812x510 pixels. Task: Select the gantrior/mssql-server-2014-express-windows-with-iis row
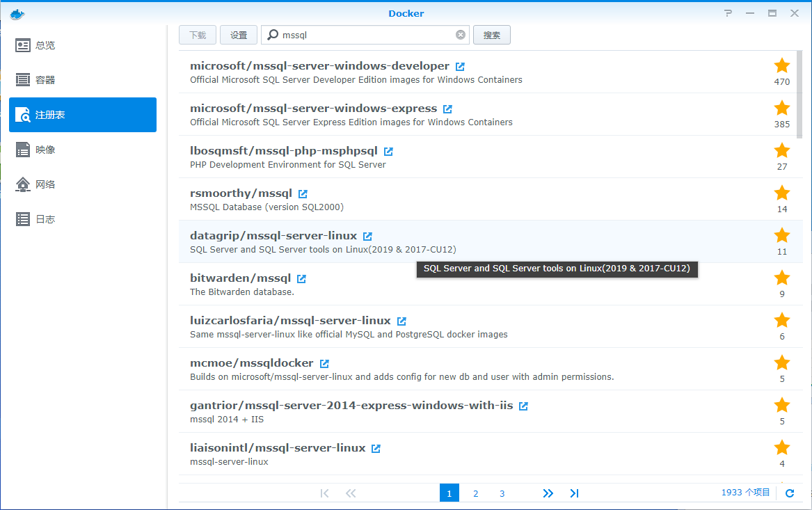point(491,412)
